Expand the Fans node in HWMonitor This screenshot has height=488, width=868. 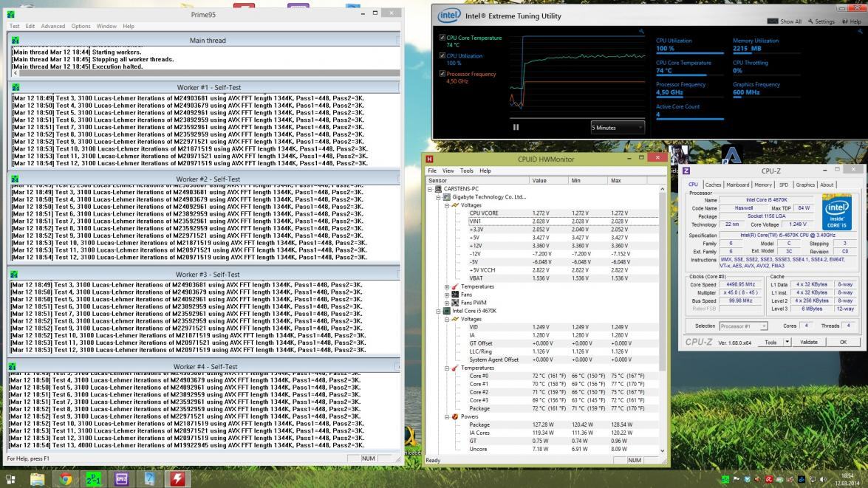point(447,295)
